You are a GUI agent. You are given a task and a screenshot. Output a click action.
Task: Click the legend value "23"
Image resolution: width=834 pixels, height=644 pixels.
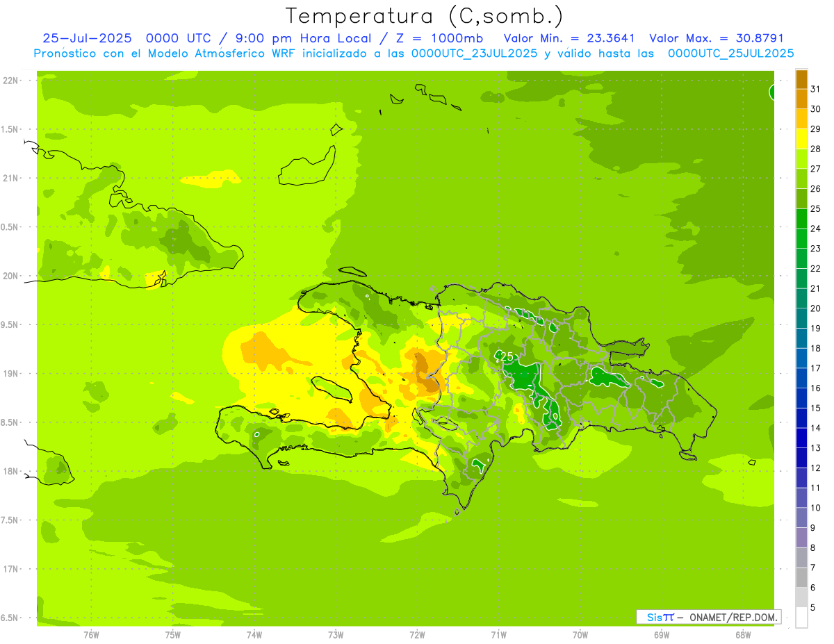816,249
